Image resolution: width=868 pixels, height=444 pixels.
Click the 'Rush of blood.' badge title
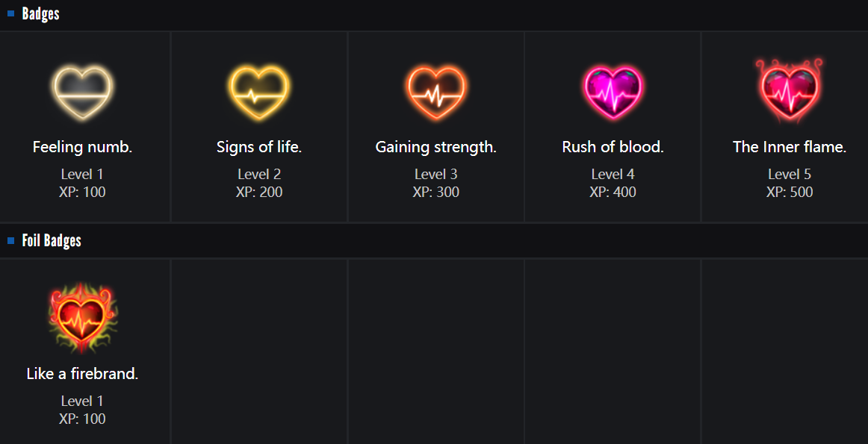tap(613, 147)
